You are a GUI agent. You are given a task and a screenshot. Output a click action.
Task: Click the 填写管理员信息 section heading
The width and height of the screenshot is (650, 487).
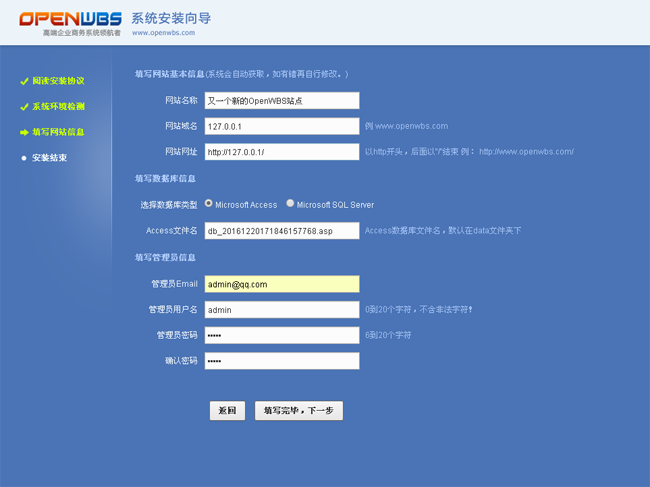coord(165,257)
